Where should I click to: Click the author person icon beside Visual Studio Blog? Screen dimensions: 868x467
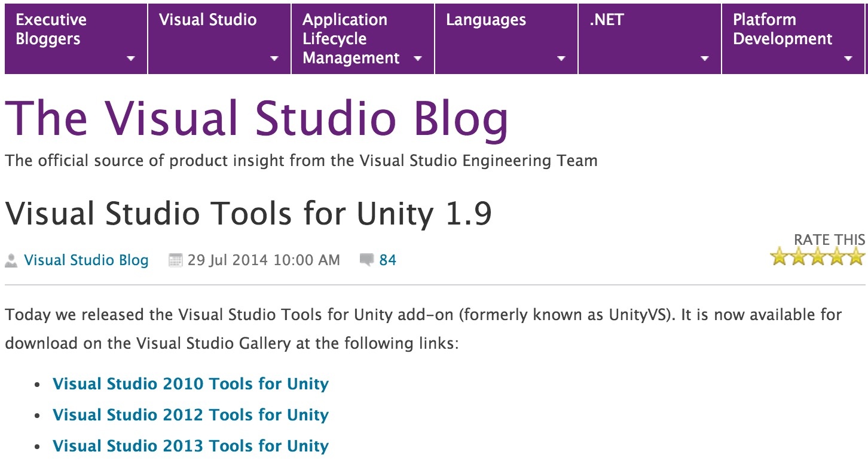coord(11,260)
